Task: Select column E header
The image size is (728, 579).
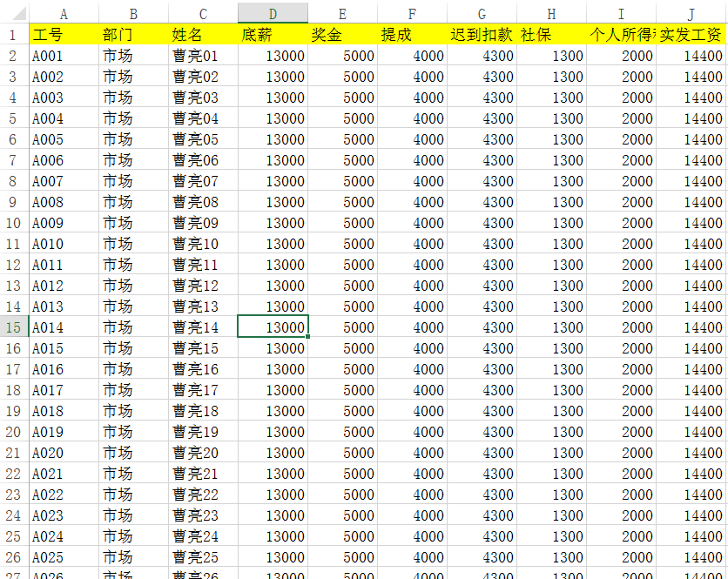Action: click(x=342, y=14)
